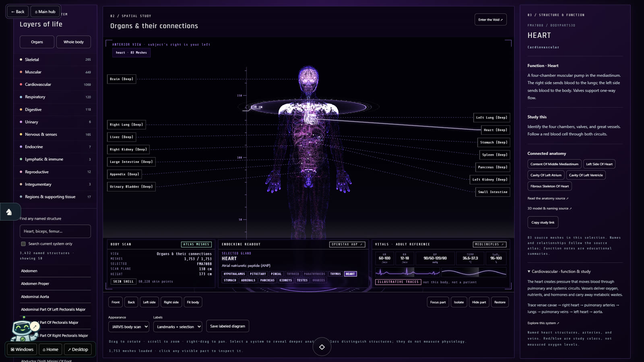
Task: Click the chess knight icon tab
Action: click(x=9, y=212)
